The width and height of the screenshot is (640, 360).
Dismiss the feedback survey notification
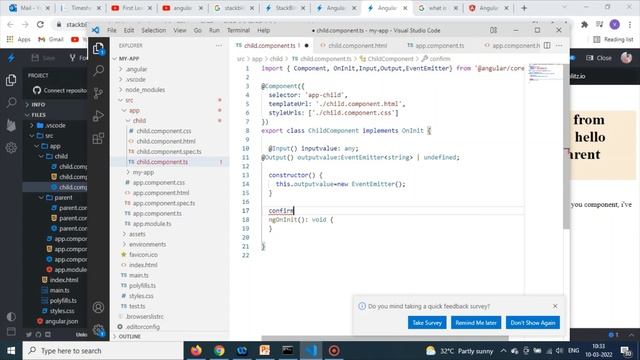pyautogui.click(x=555, y=306)
